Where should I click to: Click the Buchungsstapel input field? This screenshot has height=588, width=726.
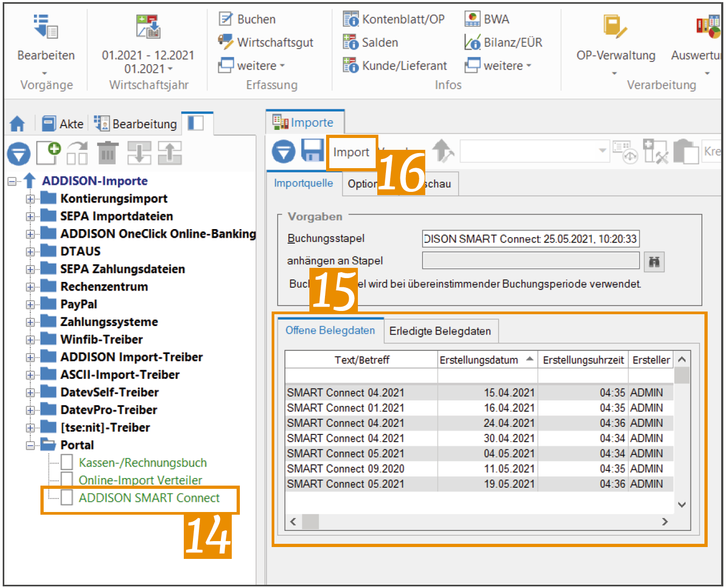pyautogui.click(x=530, y=239)
